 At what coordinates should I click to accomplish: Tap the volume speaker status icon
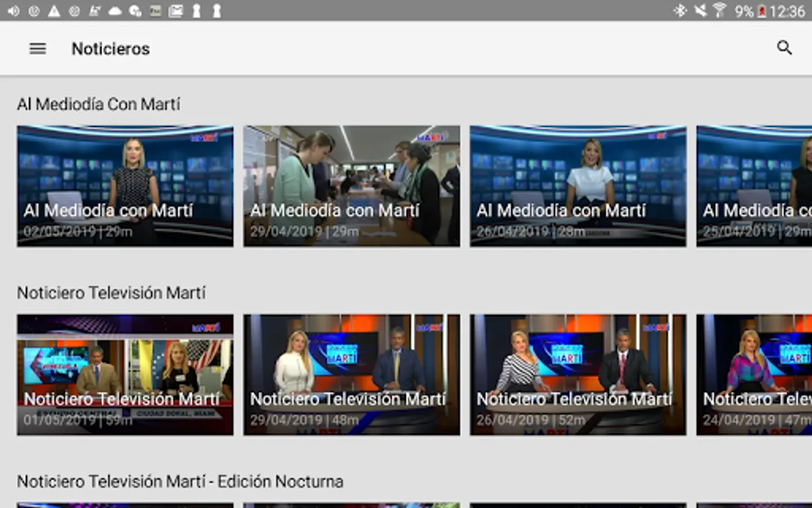pyautogui.click(x=14, y=11)
